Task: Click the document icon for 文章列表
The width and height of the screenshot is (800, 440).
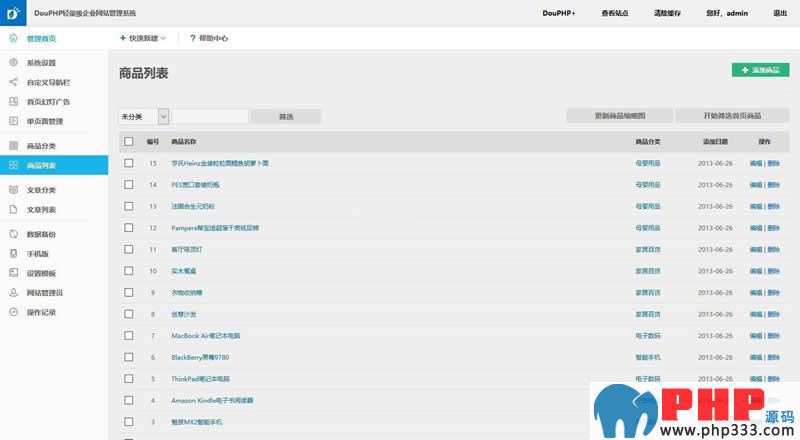Action: pos(14,209)
